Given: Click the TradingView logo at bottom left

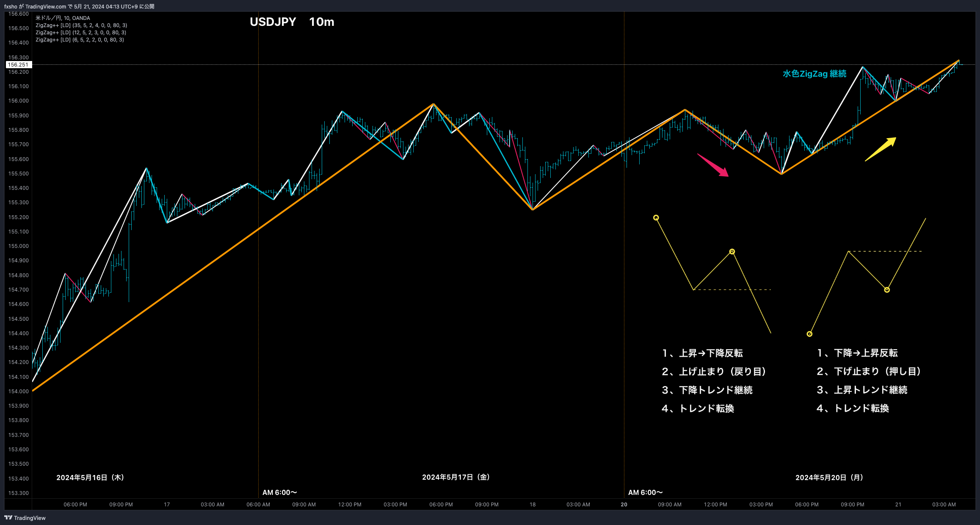Looking at the screenshot, I should [25, 518].
